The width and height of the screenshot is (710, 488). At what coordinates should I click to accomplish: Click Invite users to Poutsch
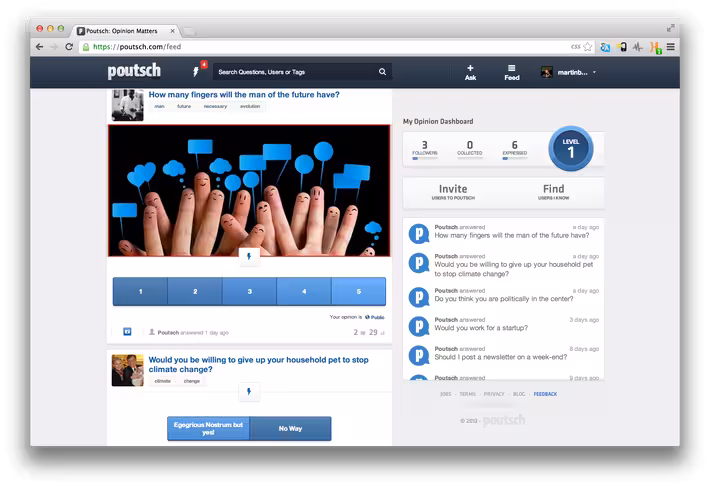pyautogui.click(x=453, y=192)
